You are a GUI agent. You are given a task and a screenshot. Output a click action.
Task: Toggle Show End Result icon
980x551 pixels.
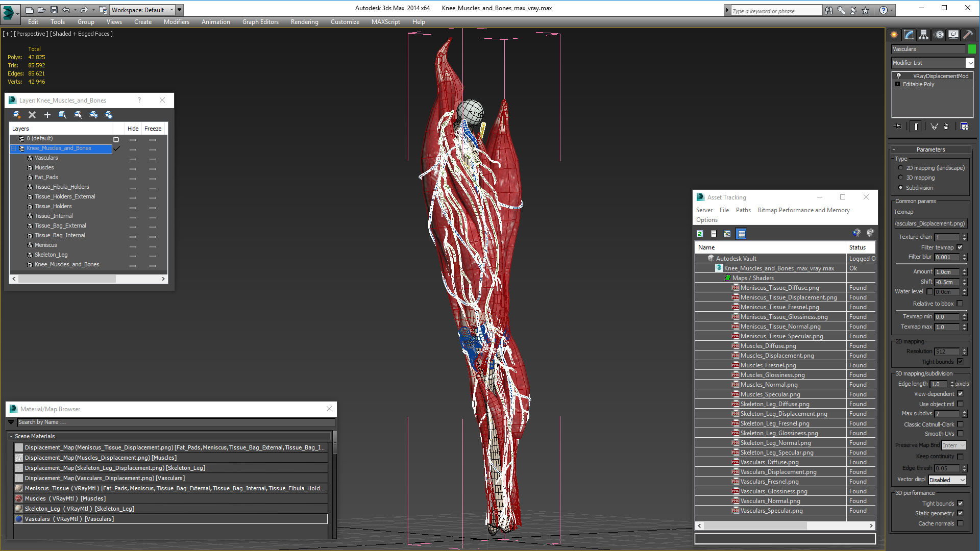[x=916, y=127]
